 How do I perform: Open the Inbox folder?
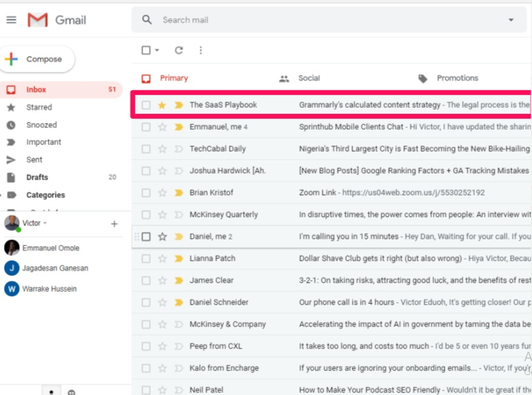pos(61,90)
